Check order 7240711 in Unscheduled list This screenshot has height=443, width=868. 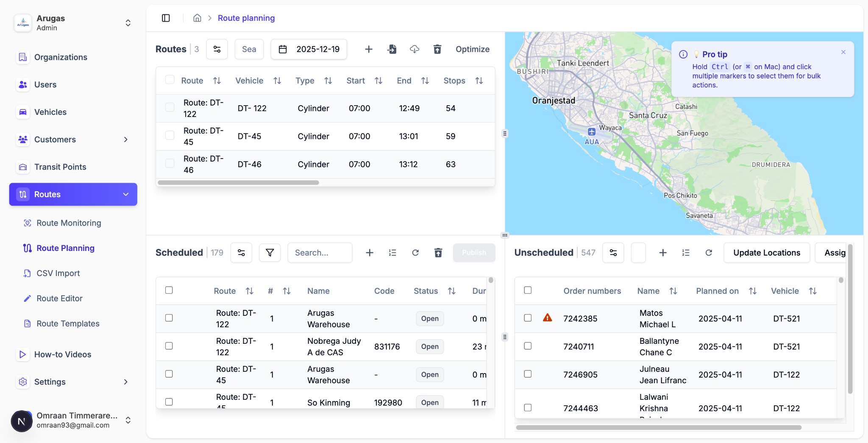[x=528, y=346]
